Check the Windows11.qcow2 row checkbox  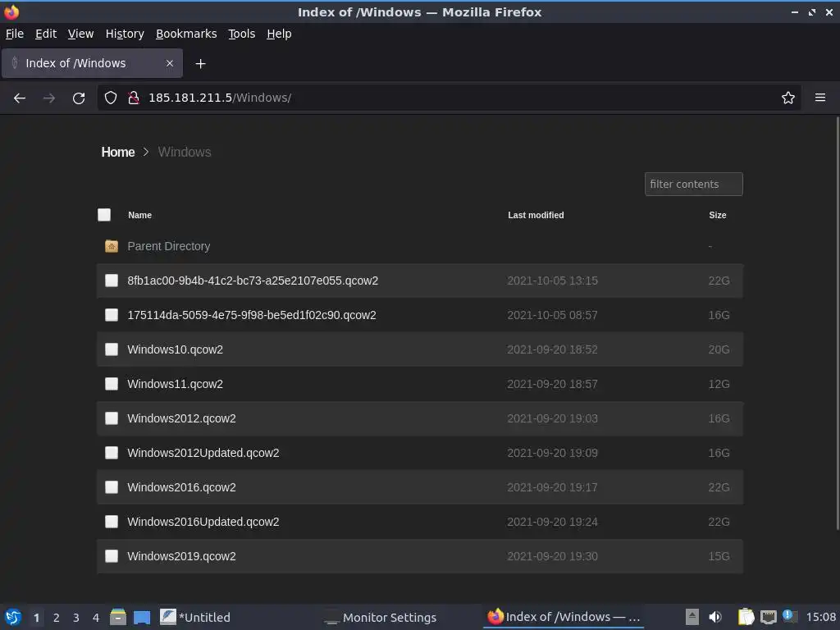pyautogui.click(x=112, y=384)
